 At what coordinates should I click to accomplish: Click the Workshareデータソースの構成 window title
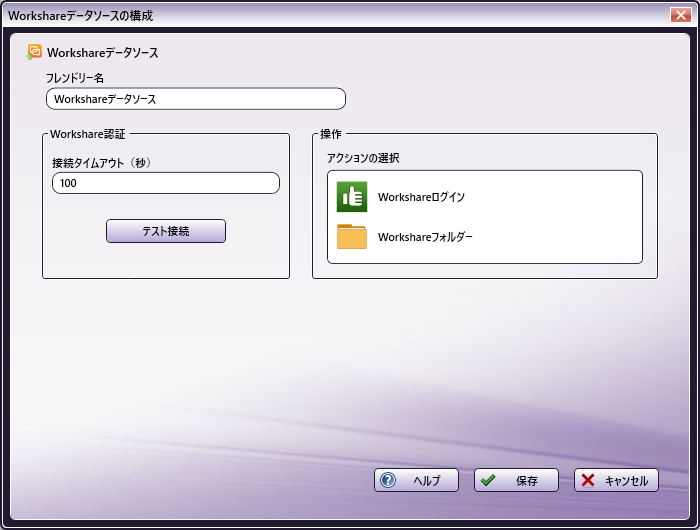coord(80,16)
